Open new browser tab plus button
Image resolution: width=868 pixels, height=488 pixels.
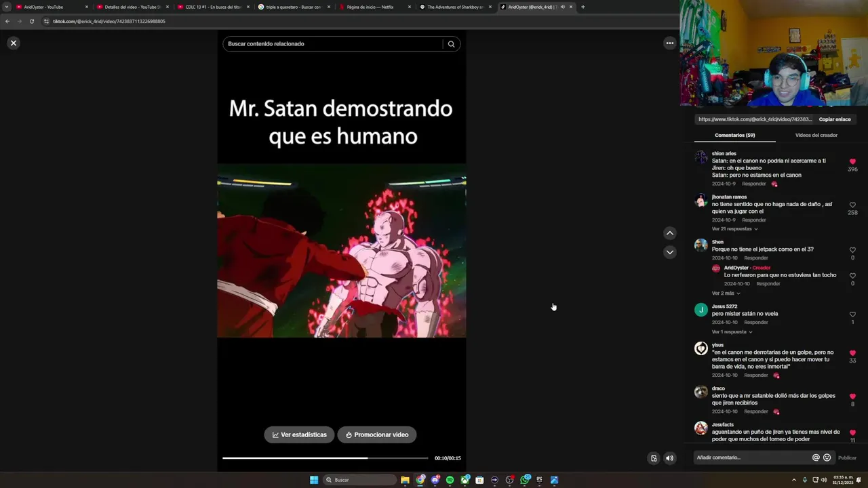pyautogui.click(x=583, y=7)
